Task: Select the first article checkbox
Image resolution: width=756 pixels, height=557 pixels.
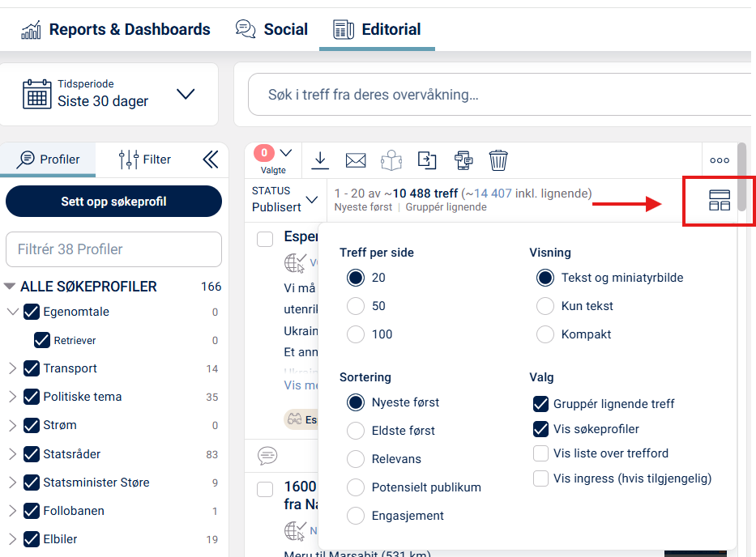Action: click(x=265, y=239)
